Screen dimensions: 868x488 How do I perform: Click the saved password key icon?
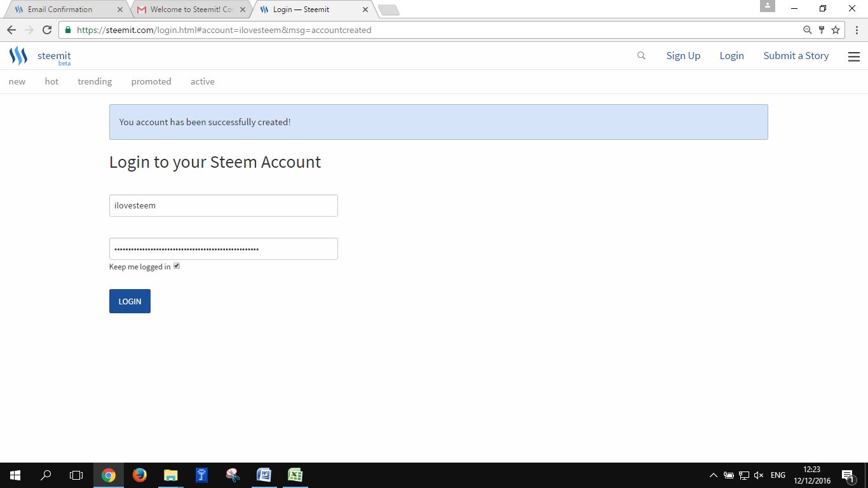tap(821, 30)
